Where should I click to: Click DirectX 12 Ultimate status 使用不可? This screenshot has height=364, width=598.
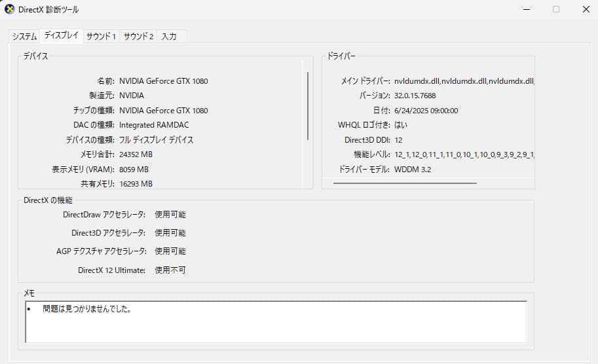pyautogui.click(x=170, y=270)
